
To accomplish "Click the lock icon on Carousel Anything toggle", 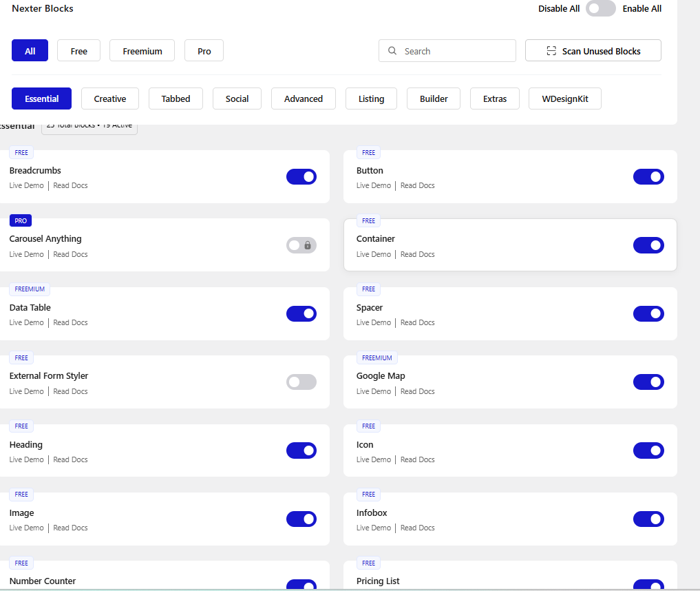I will pos(308,245).
